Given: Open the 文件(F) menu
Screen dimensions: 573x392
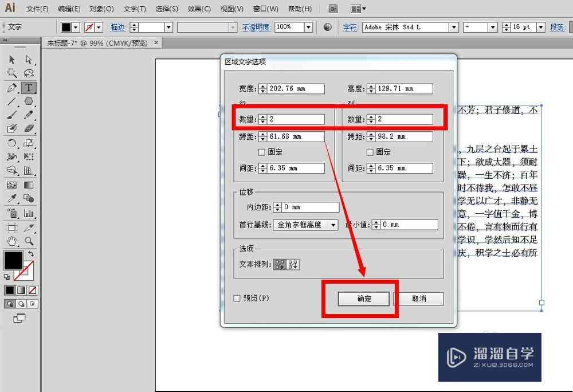Looking at the screenshot, I should click(x=38, y=9).
